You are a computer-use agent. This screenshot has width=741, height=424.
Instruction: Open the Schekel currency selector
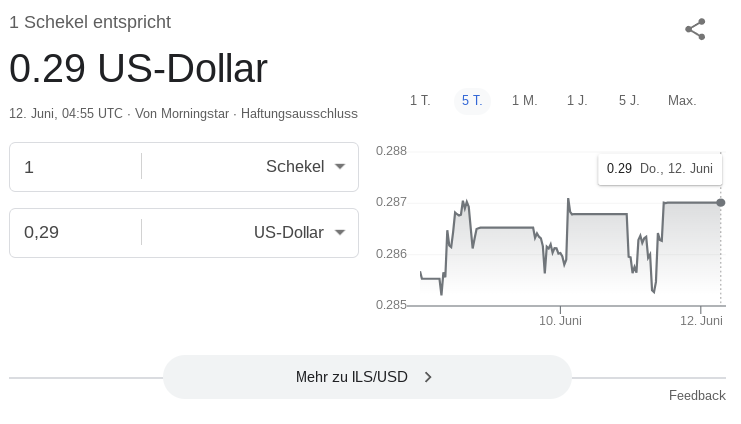coord(250,167)
